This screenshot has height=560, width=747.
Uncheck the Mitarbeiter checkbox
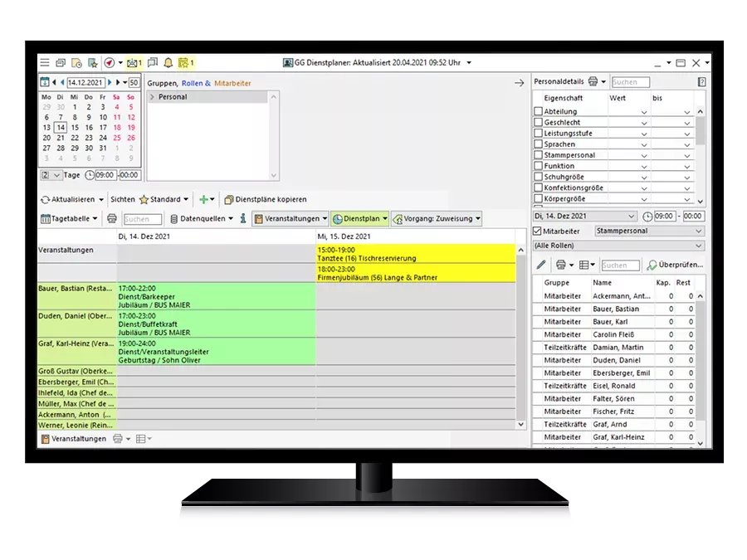(x=537, y=231)
